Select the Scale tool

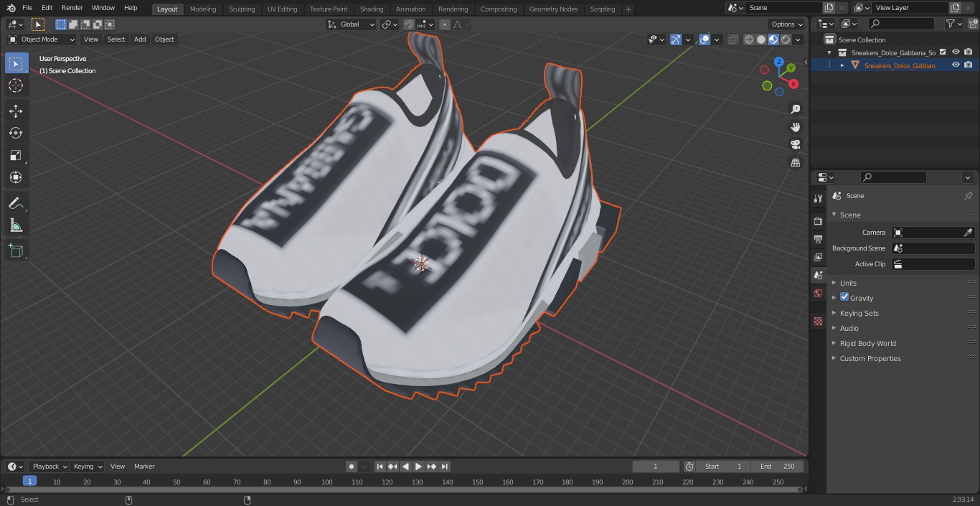pos(16,155)
